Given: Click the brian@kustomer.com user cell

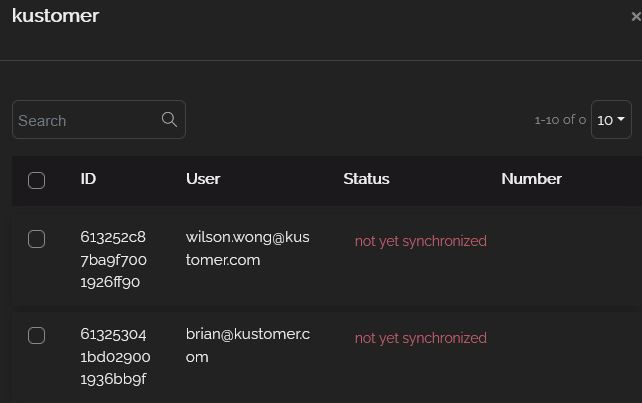Looking at the screenshot, I should point(248,346).
